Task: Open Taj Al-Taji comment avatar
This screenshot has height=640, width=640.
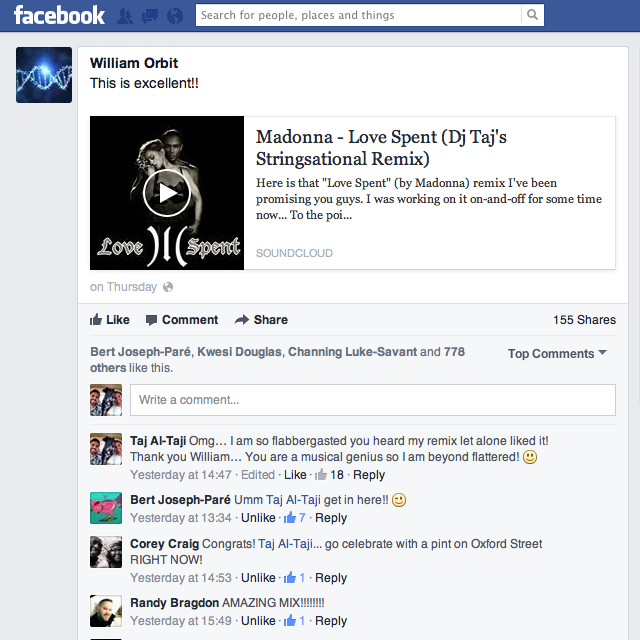Action: (x=106, y=449)
